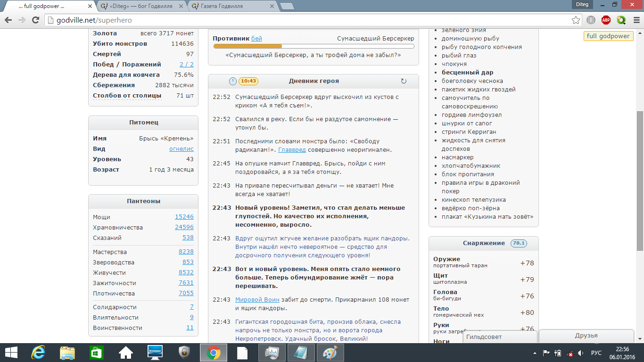Click the green extension icon beside AdBlock
Viewport: 644px width, 362px height.
pyautogui.click(x=621, y=20)
